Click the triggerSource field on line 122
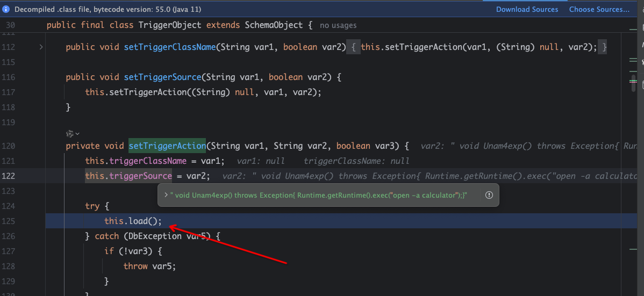This screenshot has height=296, width=644. pyautogui.click(x=140, y=176)
